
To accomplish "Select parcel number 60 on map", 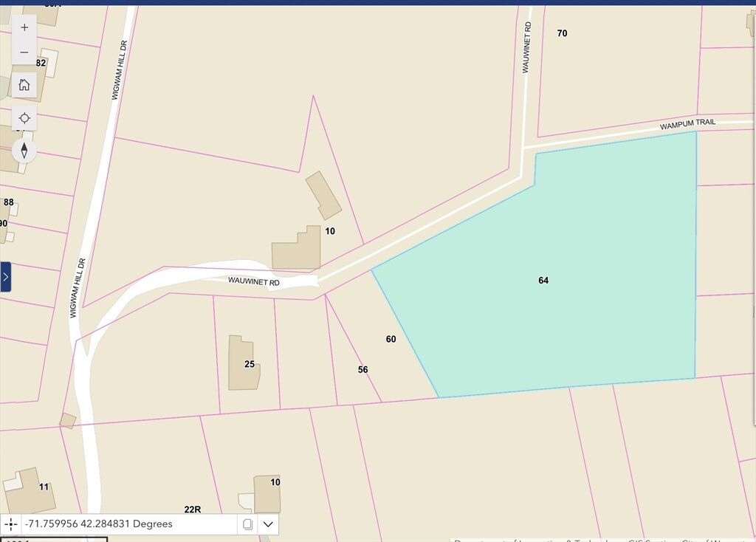I will pos(391,340).
